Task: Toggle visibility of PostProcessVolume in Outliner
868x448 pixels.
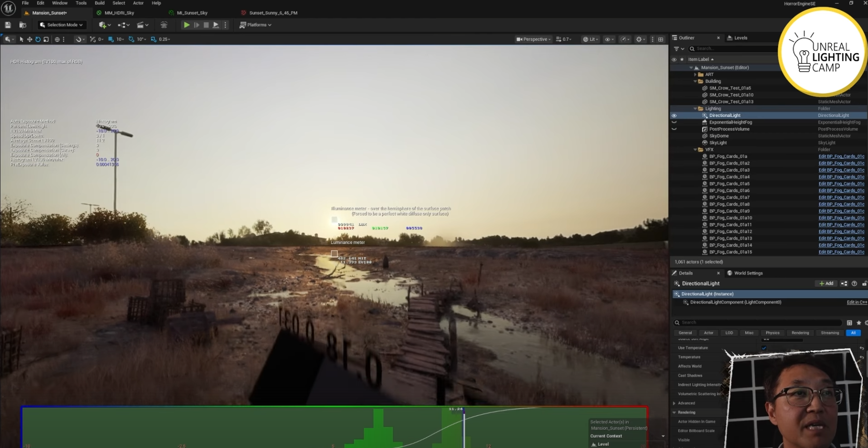Action: (x=674, y=129)
